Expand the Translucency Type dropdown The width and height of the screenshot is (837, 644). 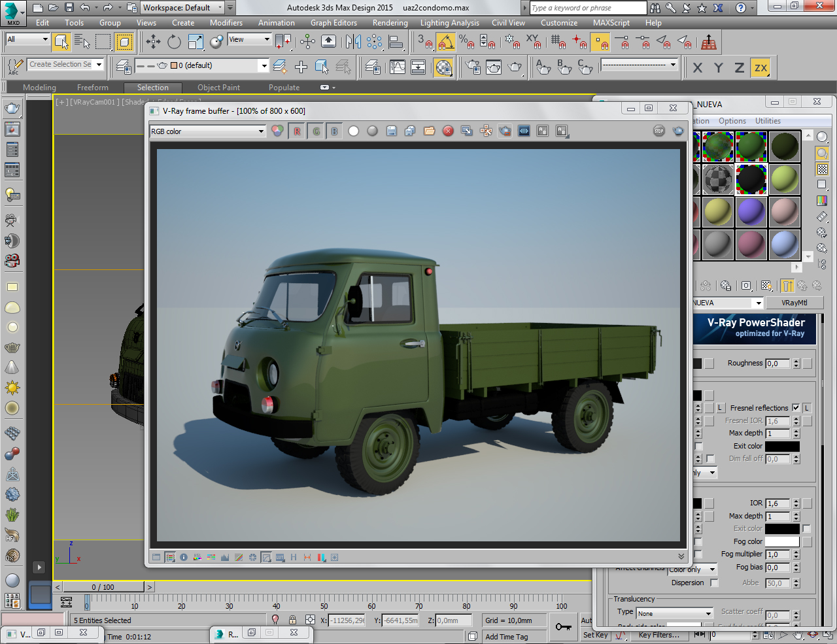click(674, 613)
